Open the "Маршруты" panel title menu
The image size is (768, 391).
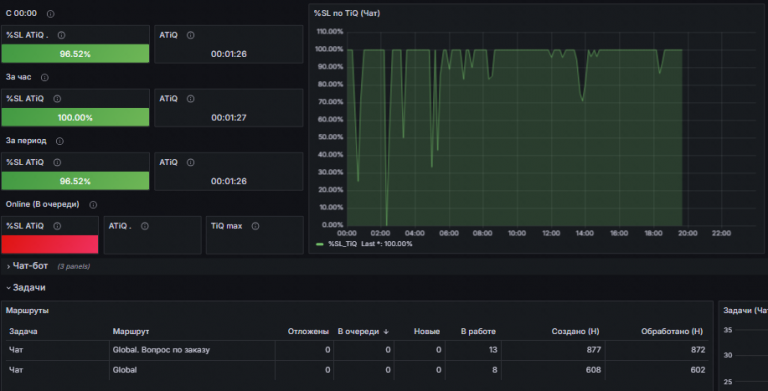[27, 311]
